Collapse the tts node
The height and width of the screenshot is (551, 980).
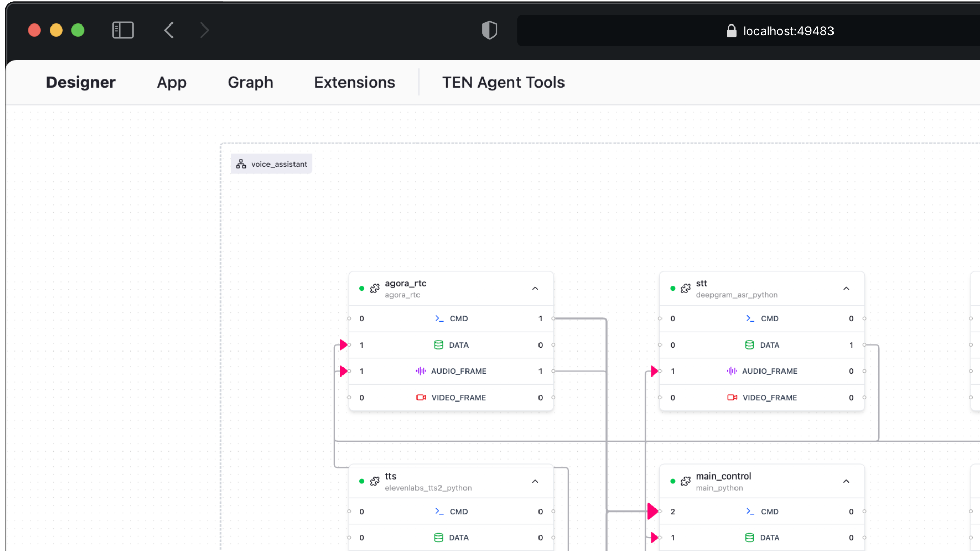coord(535,482)
